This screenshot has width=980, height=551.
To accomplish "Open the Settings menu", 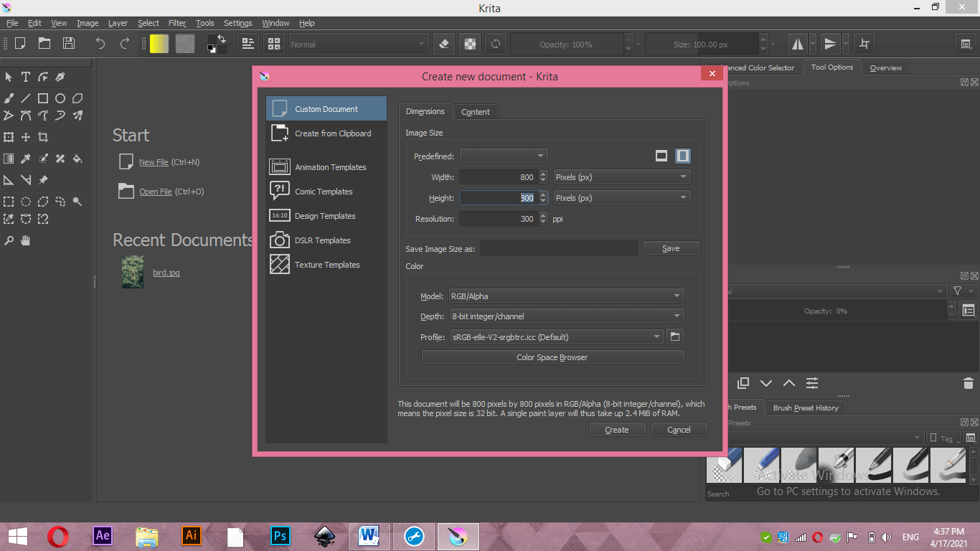I will (237, 23).
